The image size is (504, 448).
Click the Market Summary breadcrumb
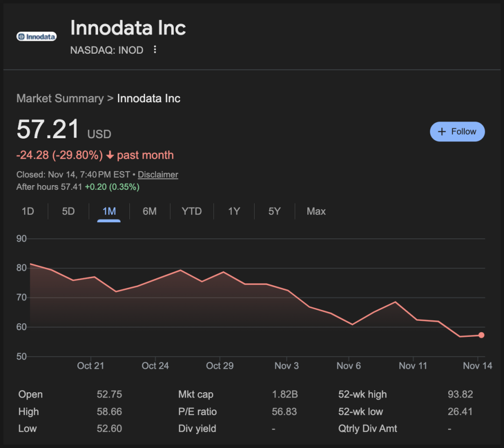tap(60, 99)
